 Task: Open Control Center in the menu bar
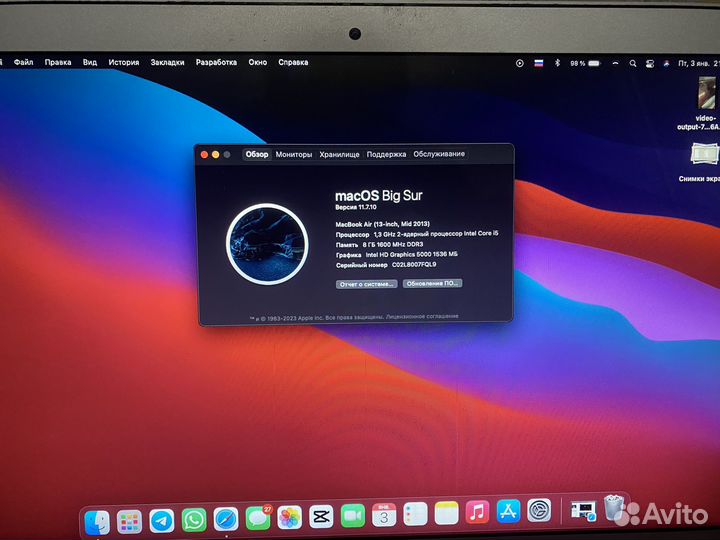650,64
